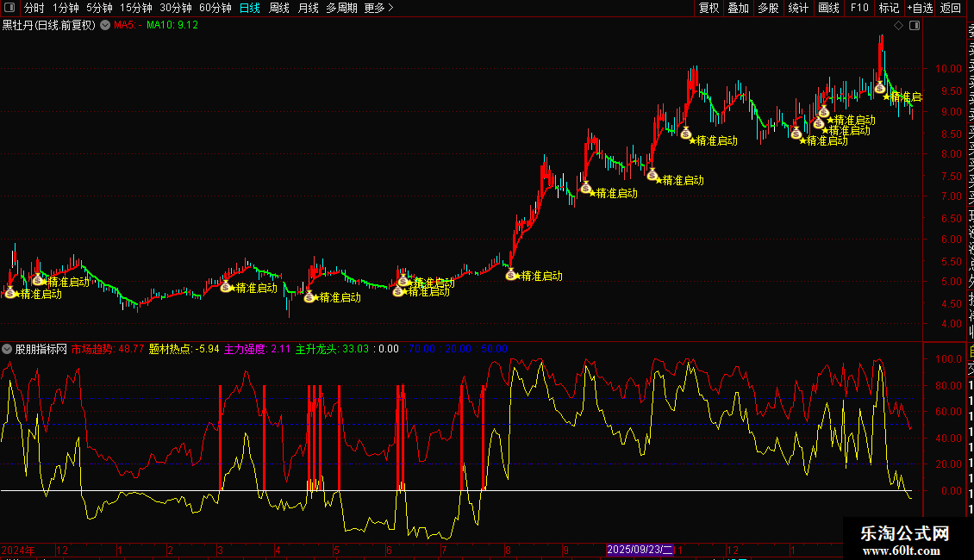Click the blue 50.00 indicator value
Screen dimensions: 974x560
coord(495,349)
